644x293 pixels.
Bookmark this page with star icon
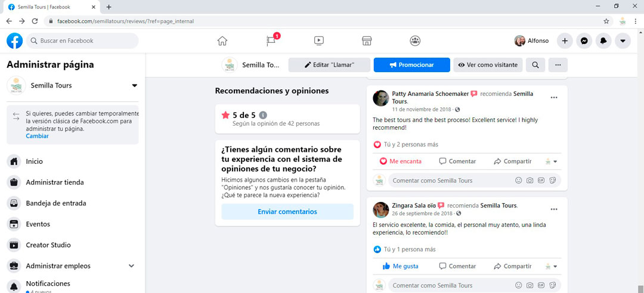pyautogui.click(x=606, y=21)
